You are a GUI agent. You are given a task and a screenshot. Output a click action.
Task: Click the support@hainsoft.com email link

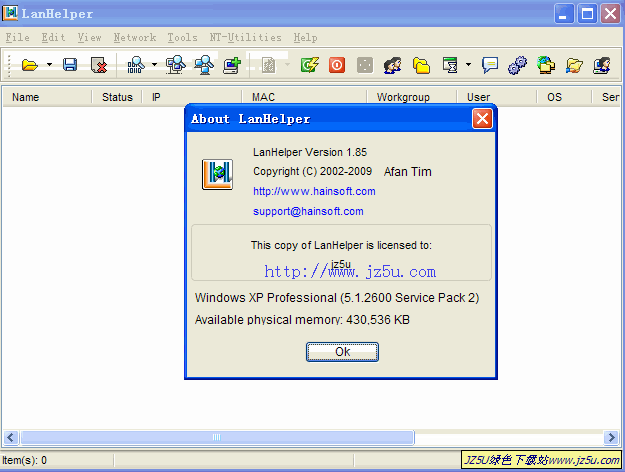coord(308,211)
